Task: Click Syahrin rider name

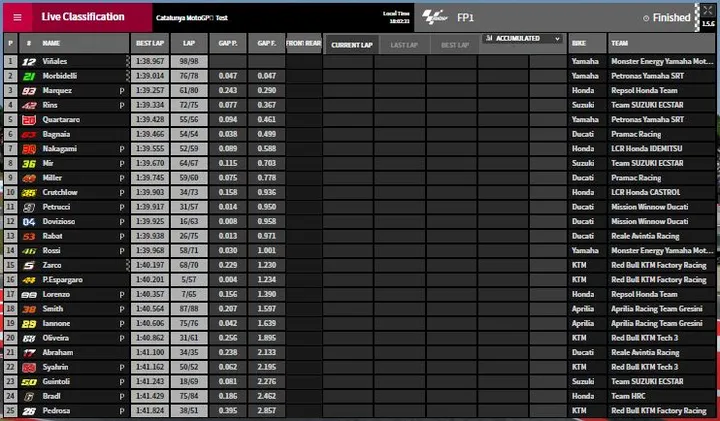Action: coord(55,367)
